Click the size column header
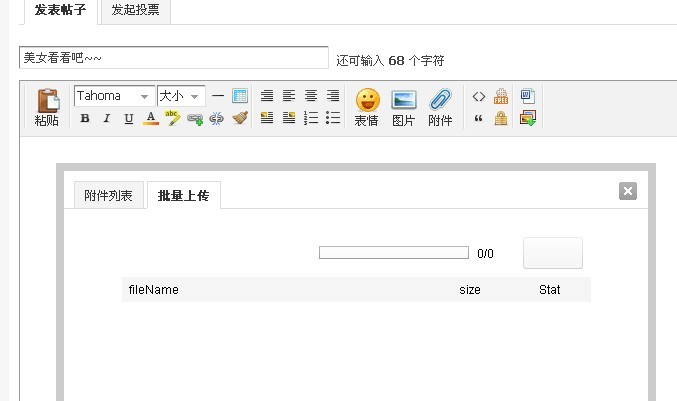Viewport: 677px width, 401px height. (x=470, y=290)
